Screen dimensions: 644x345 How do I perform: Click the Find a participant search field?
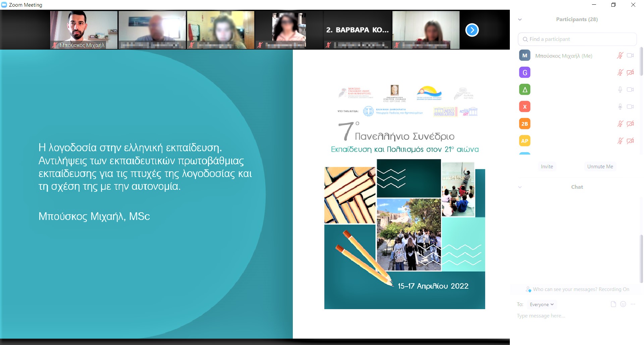(577, 39)
